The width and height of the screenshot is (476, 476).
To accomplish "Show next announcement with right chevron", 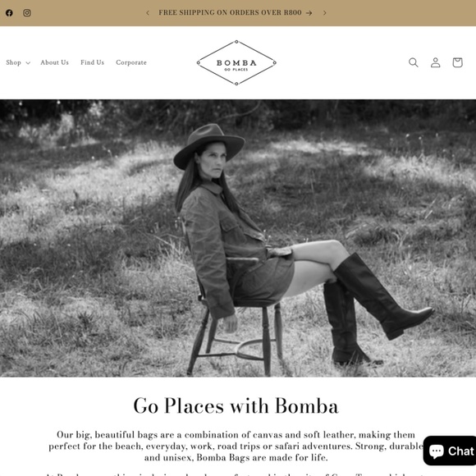I will pos(324,13).
